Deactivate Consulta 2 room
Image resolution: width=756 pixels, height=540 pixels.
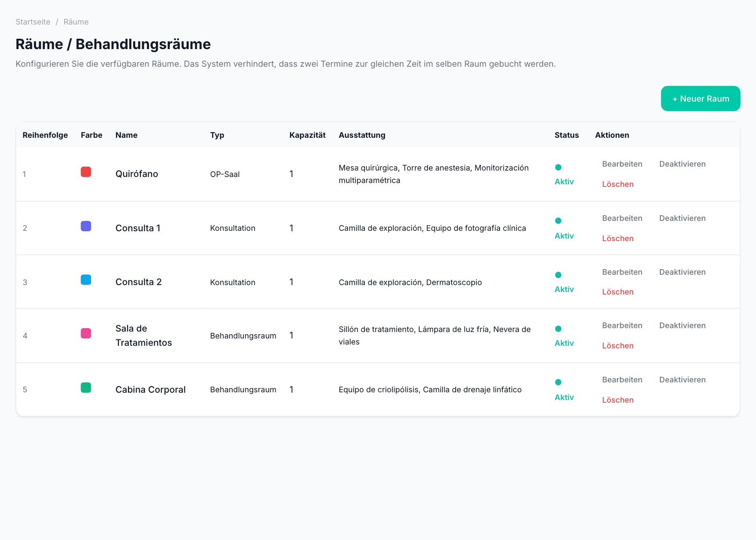[x=682, y=272]
